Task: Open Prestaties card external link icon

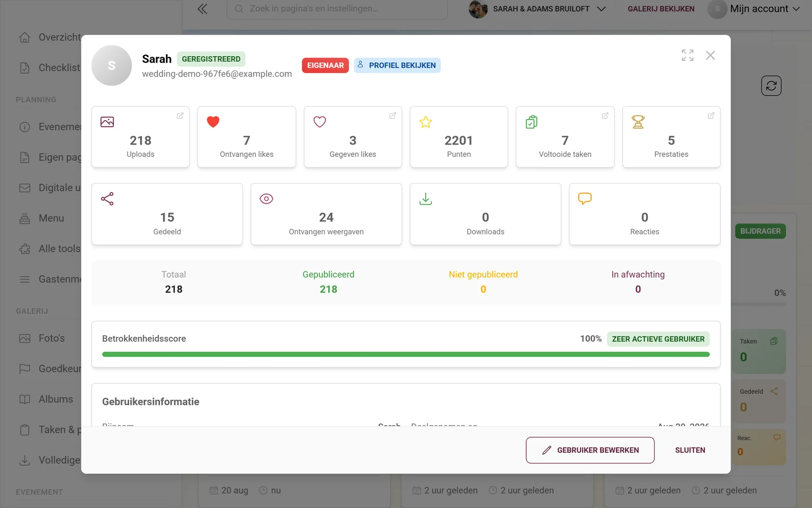Action: click(711, 116)
